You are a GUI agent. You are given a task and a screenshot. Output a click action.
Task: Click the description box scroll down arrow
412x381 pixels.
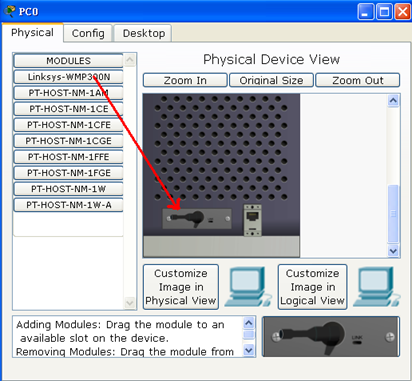click(249, 350)
